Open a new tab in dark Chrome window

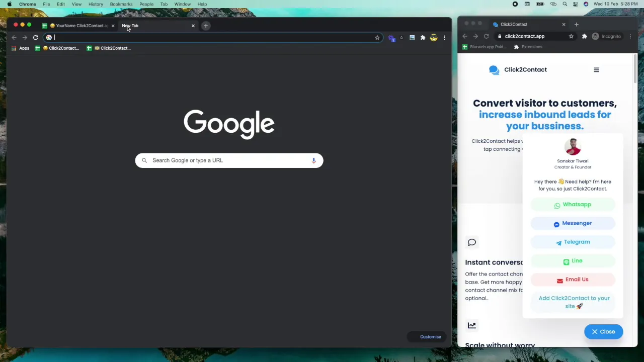coord(206,26)
